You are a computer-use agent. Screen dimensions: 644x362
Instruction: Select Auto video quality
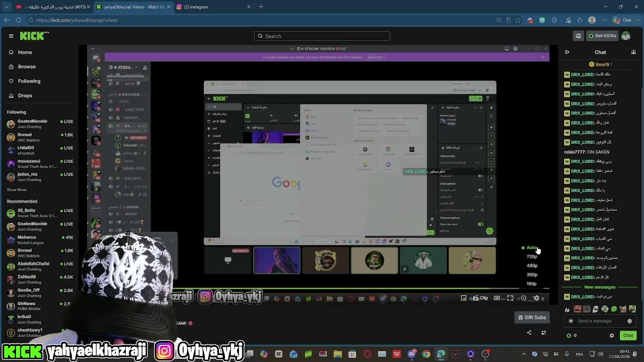(531, 248)
